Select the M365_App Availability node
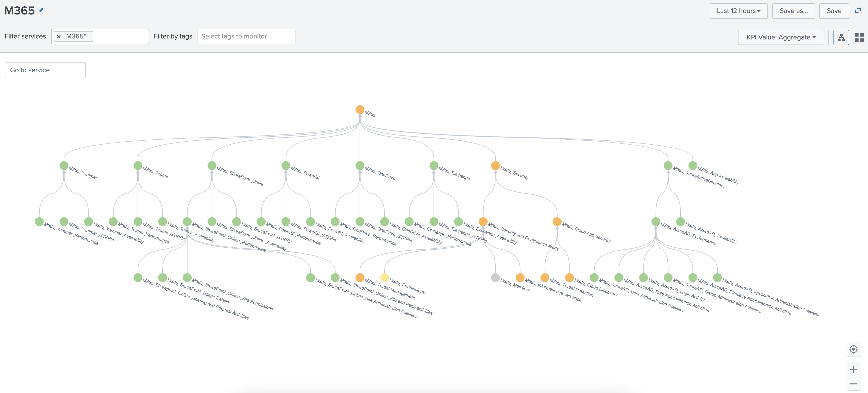The width and height of the screenshot is (868, 393). 693,166
